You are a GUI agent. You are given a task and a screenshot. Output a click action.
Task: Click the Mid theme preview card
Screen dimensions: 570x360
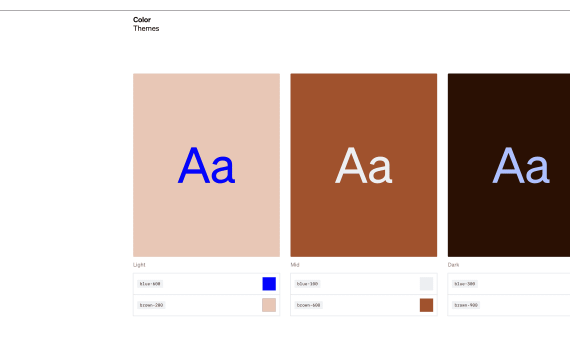point(364,165)
